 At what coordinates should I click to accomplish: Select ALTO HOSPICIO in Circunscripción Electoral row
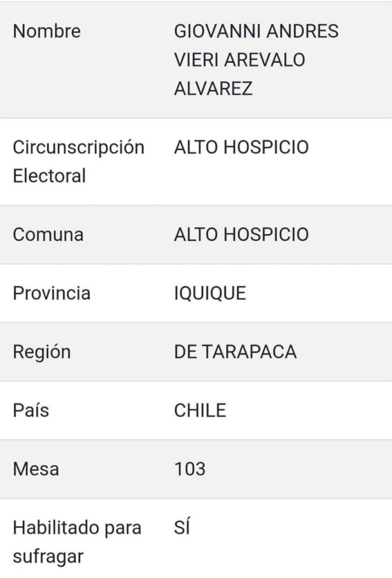241,147
